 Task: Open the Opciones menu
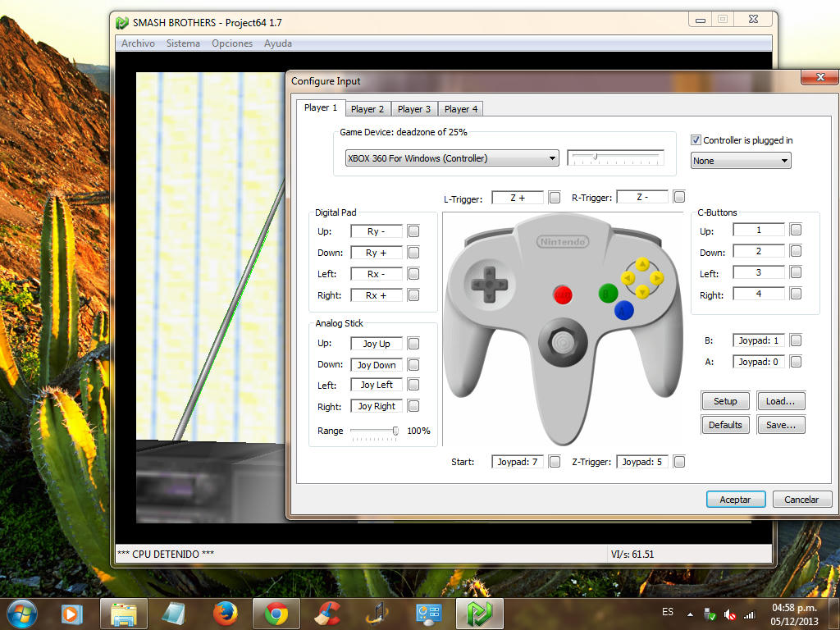click(x=232, y=43)
